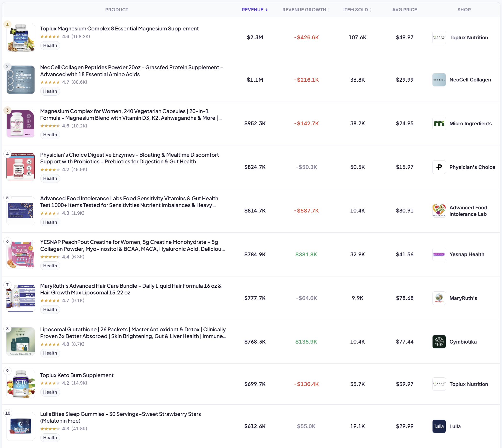Image resolution: width=502 pixels, height=448 pixels.
Task: Sort the table by Revenue column
Action: (x=255, y=10)
